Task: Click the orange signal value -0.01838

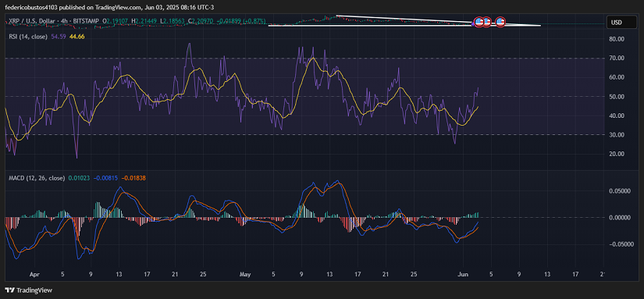Action: (x=134, y=178)
